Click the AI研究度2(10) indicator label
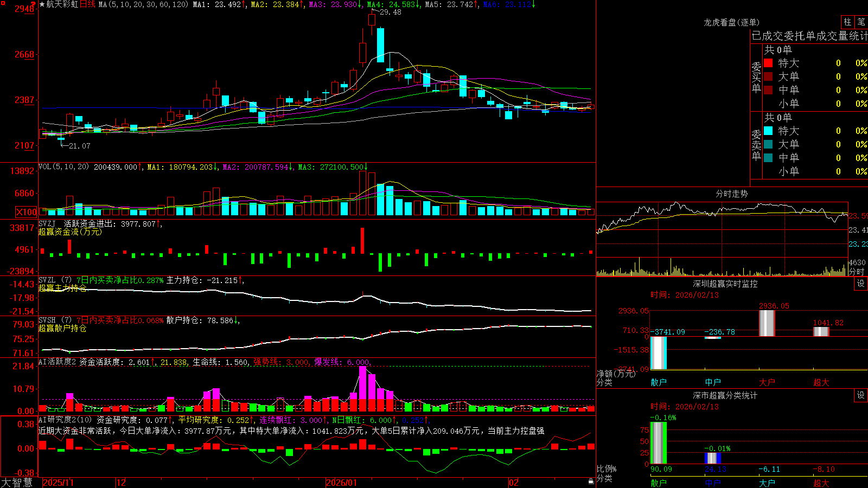 coord(65,420)
